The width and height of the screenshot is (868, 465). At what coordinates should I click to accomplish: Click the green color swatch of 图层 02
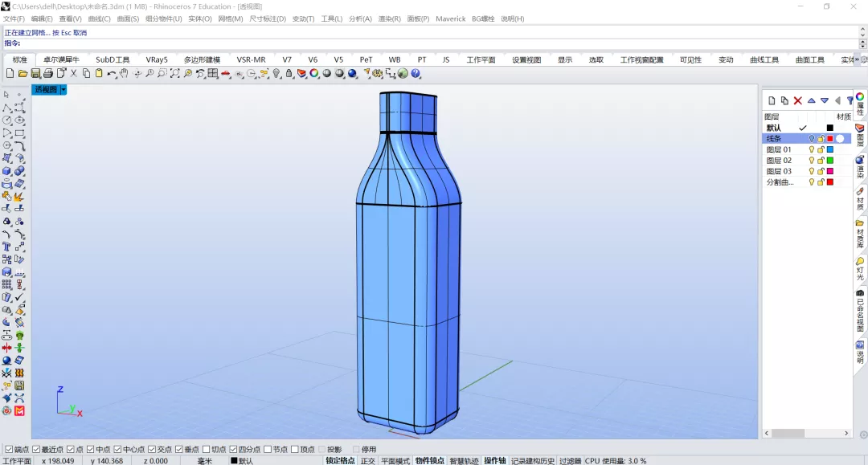(x=829, y=161)
